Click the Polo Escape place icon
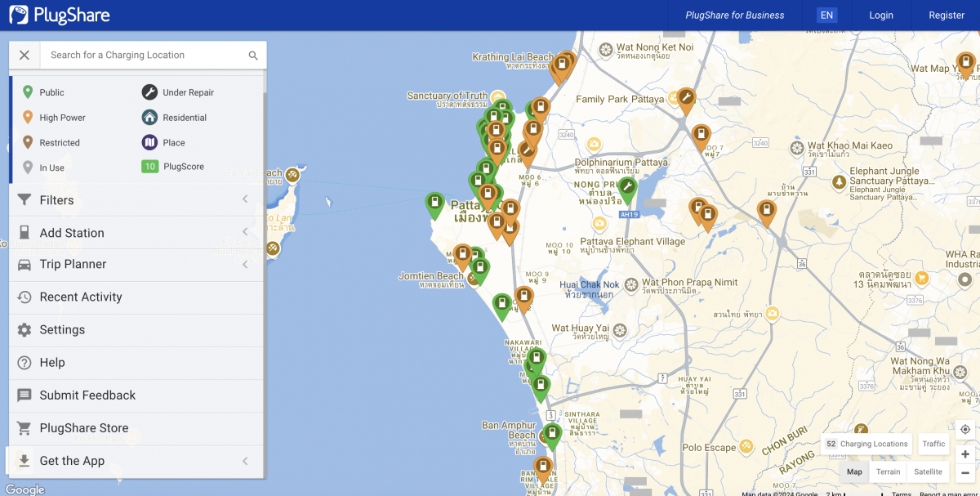The height and width of the screenshot is (496, 980). (x=746, y=446)
